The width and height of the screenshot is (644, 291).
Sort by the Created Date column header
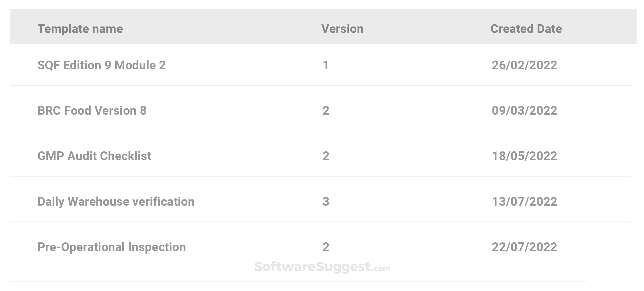coord(526,29)
